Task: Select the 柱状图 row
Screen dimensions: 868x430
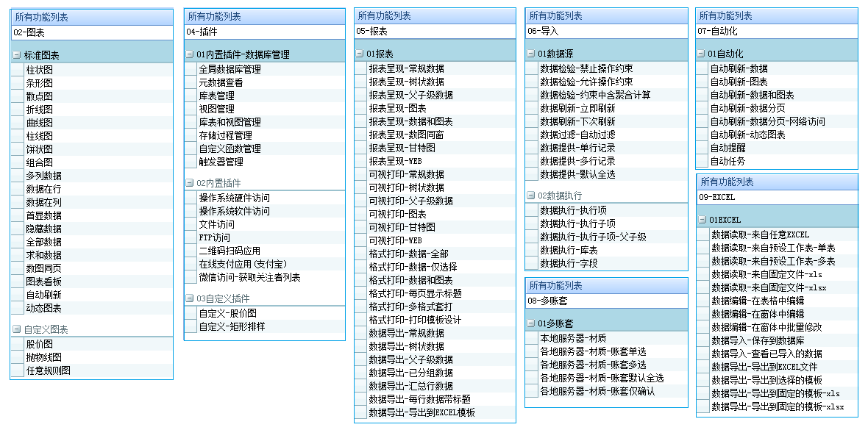Action: (x=92, y=70)
